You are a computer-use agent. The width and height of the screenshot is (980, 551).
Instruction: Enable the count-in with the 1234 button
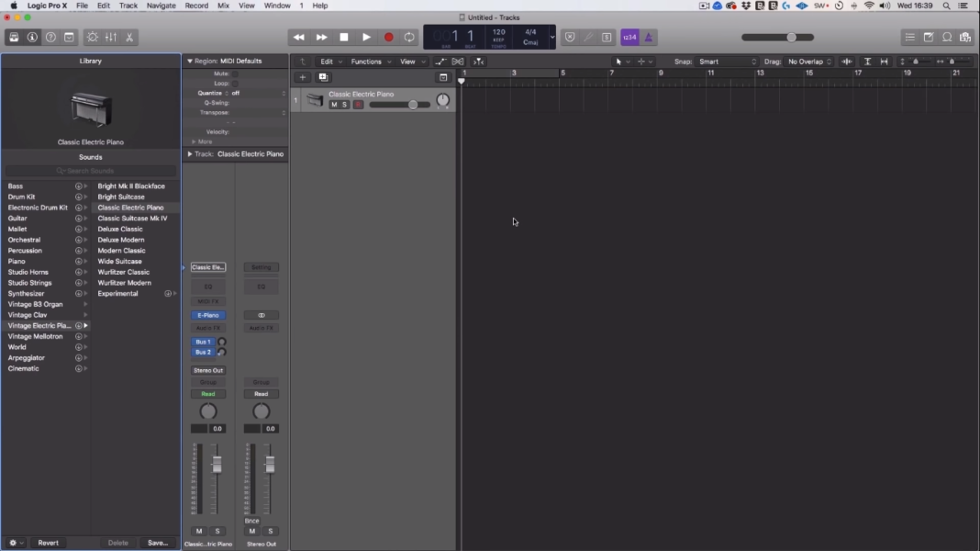tap(629, 37)
